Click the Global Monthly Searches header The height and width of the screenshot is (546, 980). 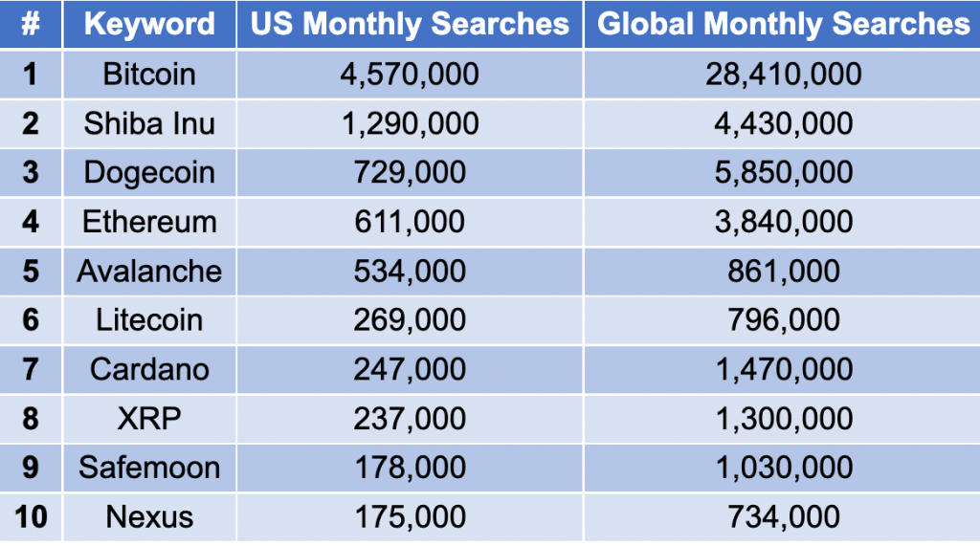783,24
